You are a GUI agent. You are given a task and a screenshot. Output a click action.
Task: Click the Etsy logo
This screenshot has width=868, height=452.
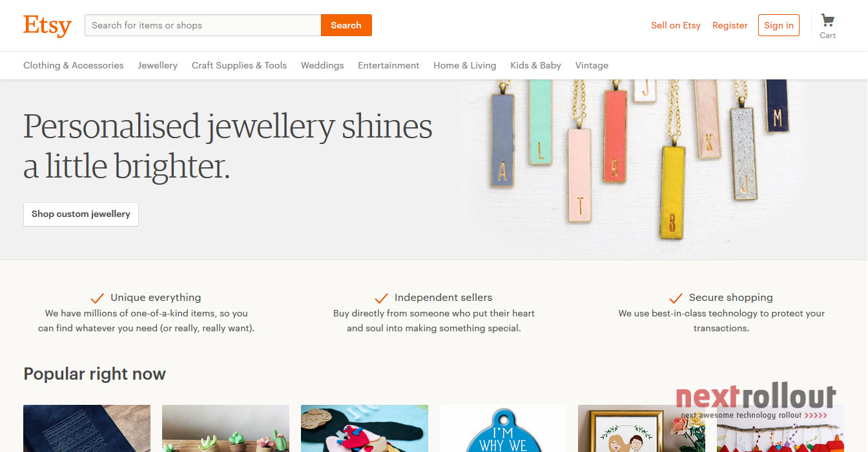[47, 26]
